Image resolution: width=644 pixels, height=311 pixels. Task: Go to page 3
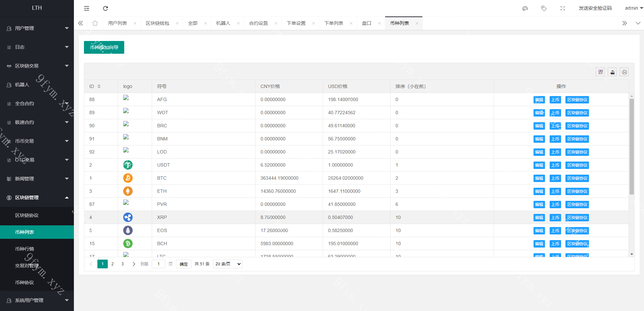(x=123, y=264)
